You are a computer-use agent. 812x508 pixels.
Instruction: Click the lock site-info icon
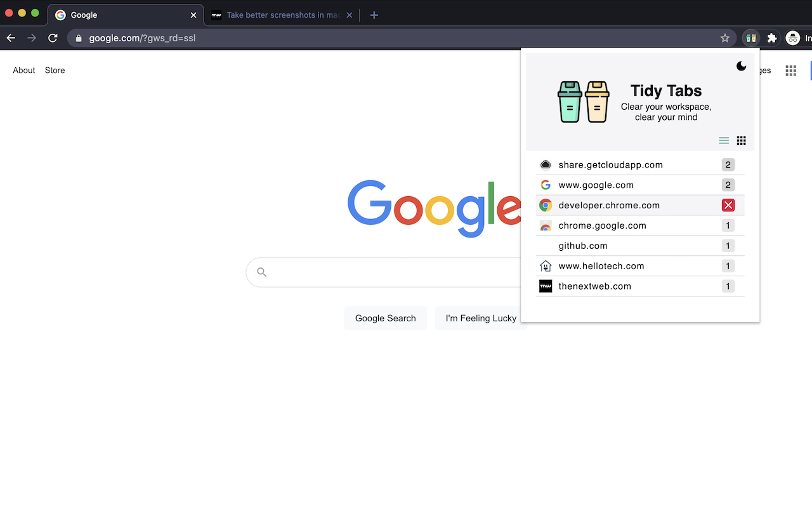tap(79, 38)
